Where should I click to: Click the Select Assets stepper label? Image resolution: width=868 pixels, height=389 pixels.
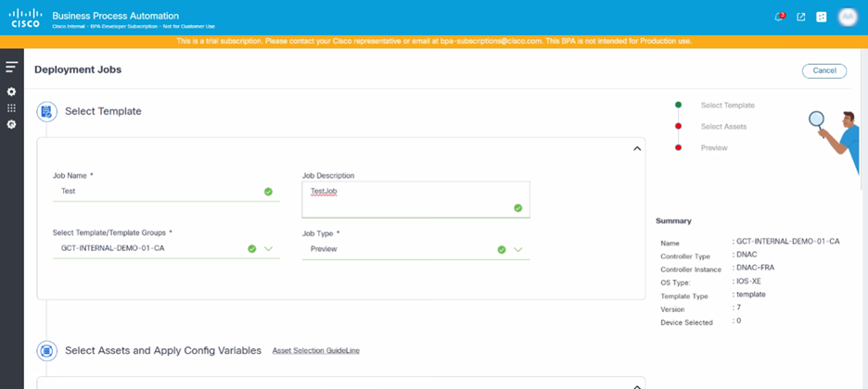click(x=723, y=127)
